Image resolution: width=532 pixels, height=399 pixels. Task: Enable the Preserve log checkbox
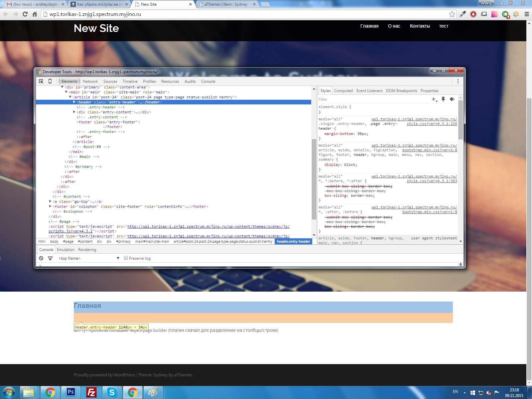pos(126,258)
